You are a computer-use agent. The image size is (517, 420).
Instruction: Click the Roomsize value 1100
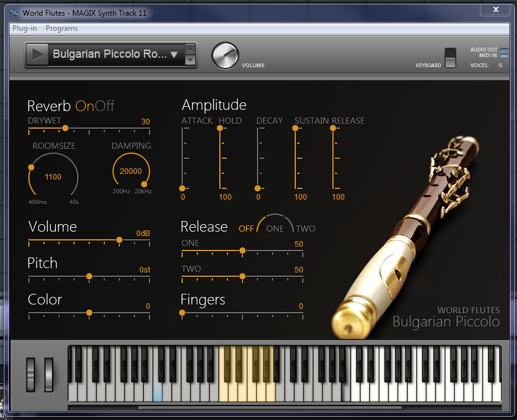[x=53, y=177]
